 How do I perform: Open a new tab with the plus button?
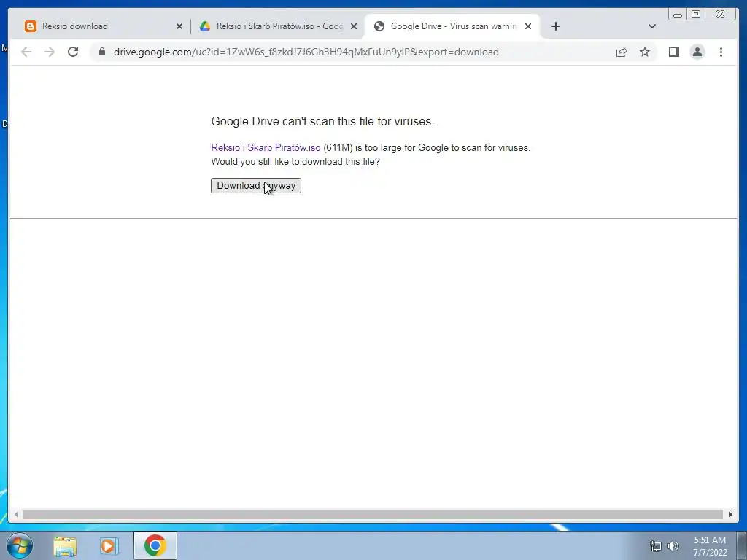point(555,26)
